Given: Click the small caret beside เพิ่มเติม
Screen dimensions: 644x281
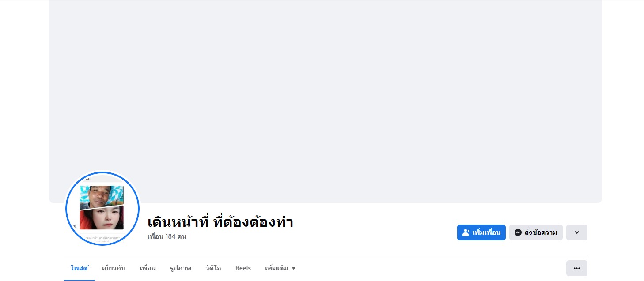Looking at the screenshot, I should 294,269.
